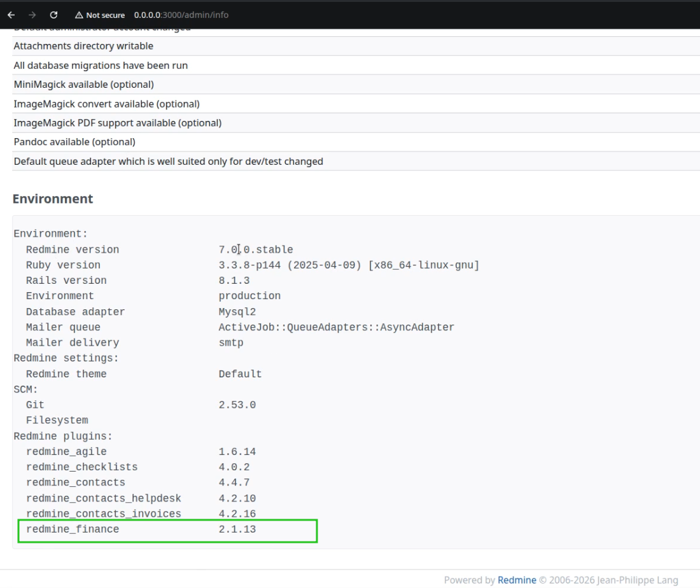Click redmine_agile version 1.6.14
700x588 pixels.
click(x=237, y=452)
